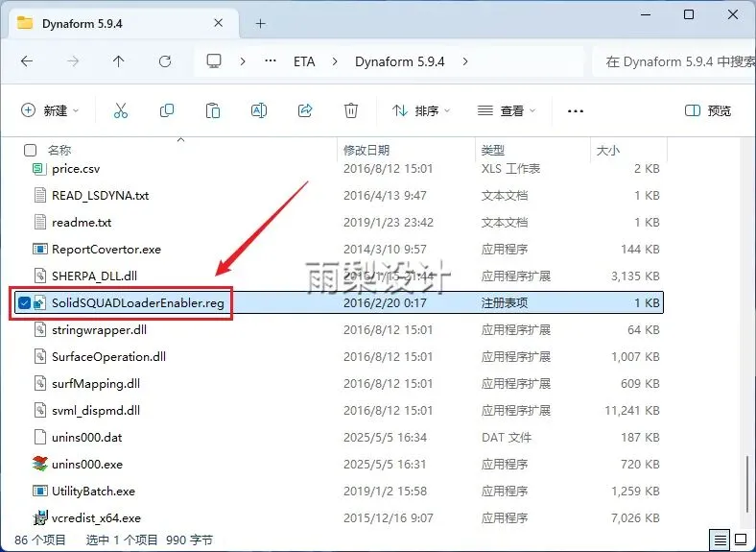
Task: Click the Paste clipboard icon
Action: pos(213,111)
